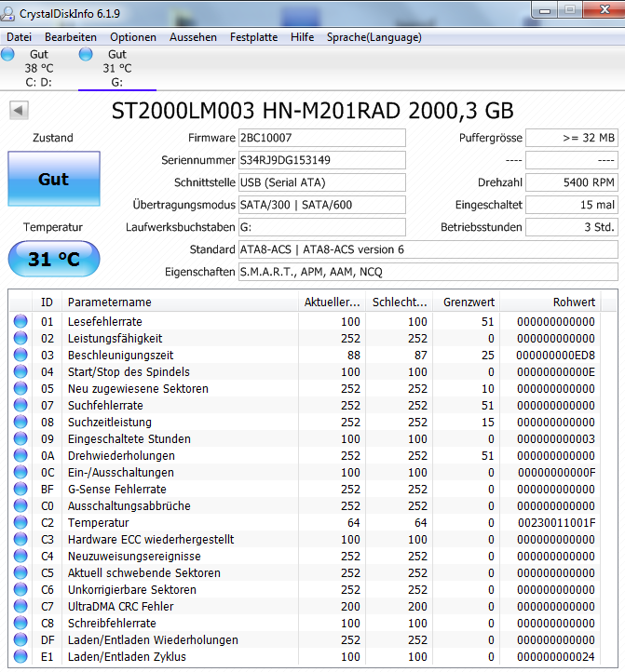Click the blue status dot for C: D: disk

click(7, 54)
